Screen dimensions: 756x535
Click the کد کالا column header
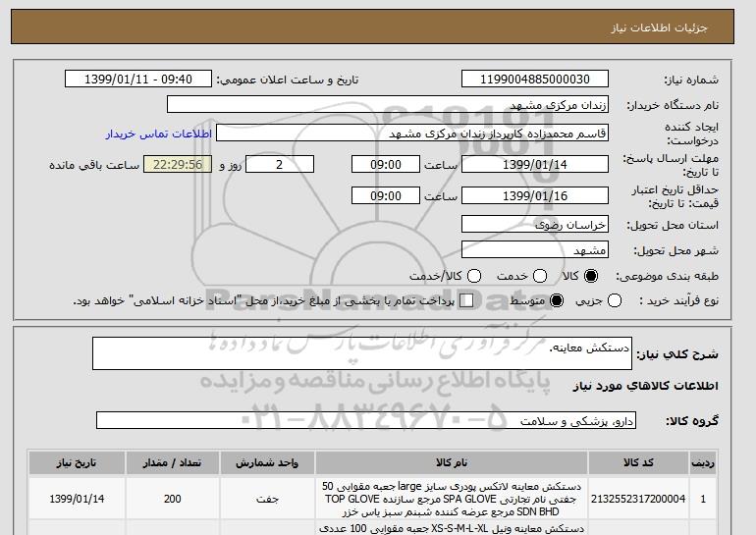638,462
